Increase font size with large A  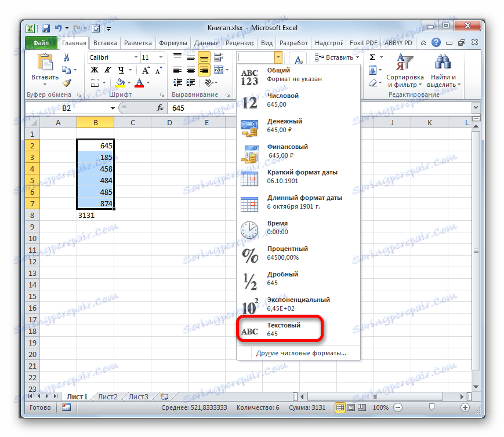point(146,70)
